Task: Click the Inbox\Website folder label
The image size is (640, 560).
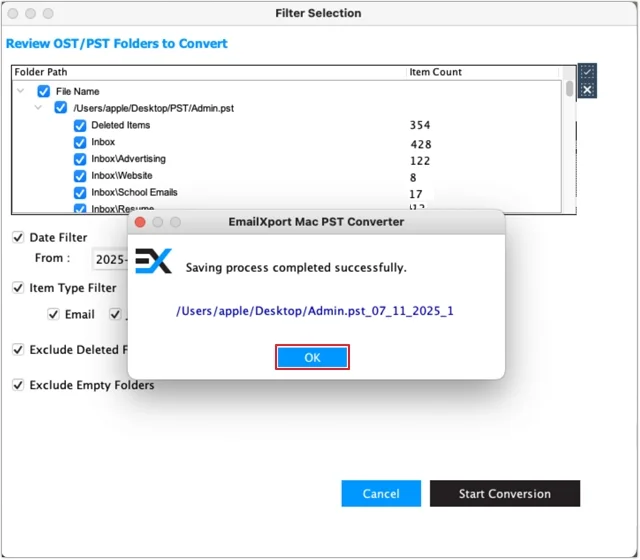Action: click(x=122, y=176)
